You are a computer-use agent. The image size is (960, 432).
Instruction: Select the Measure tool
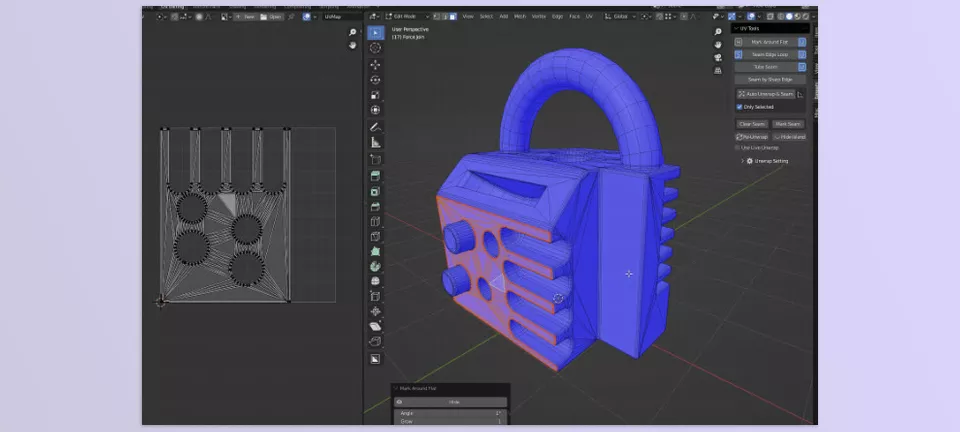(x=375, y=142)
